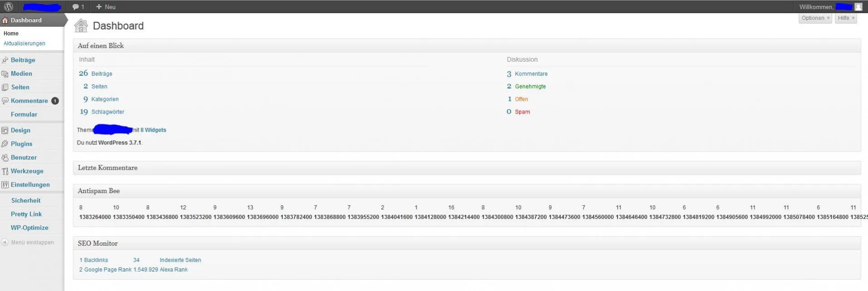Collapse menu via Menü einklappen arrow
868x291 pixels.
click(x=5, y=242)
